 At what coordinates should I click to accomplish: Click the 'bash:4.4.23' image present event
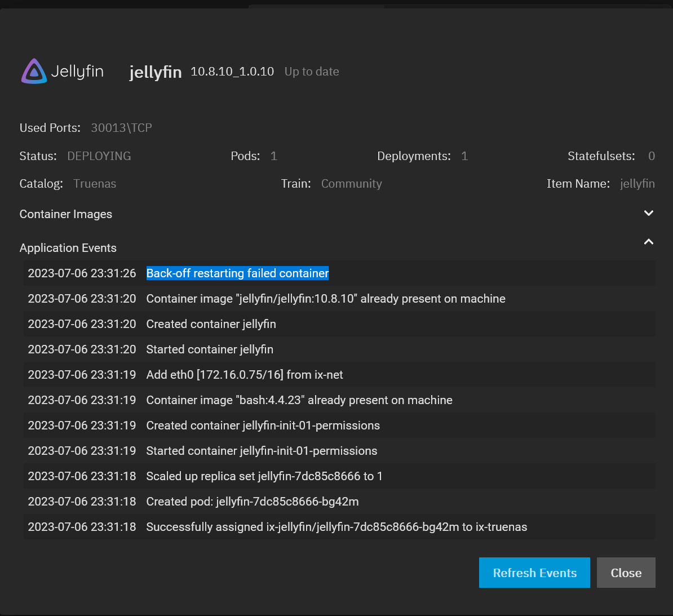299,400
